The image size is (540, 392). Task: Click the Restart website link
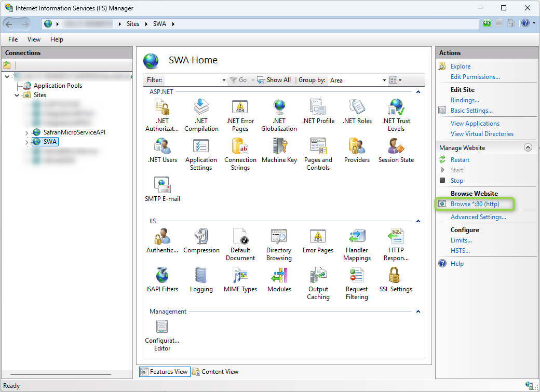[x=460, y=160]
